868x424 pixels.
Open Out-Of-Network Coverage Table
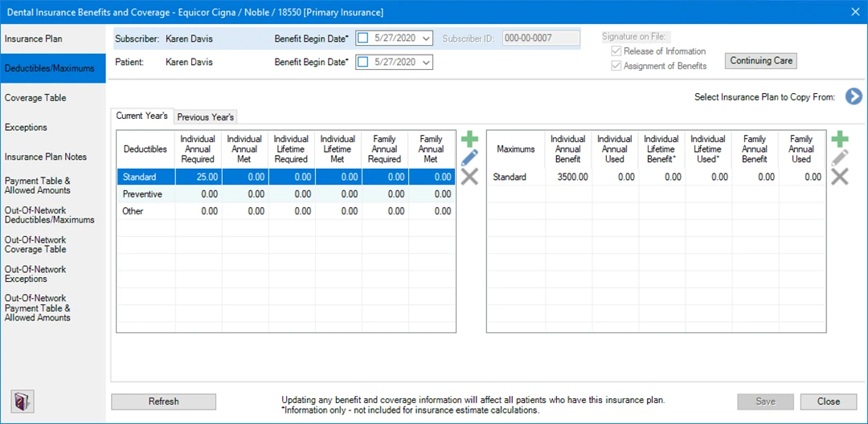click(52, 244)
